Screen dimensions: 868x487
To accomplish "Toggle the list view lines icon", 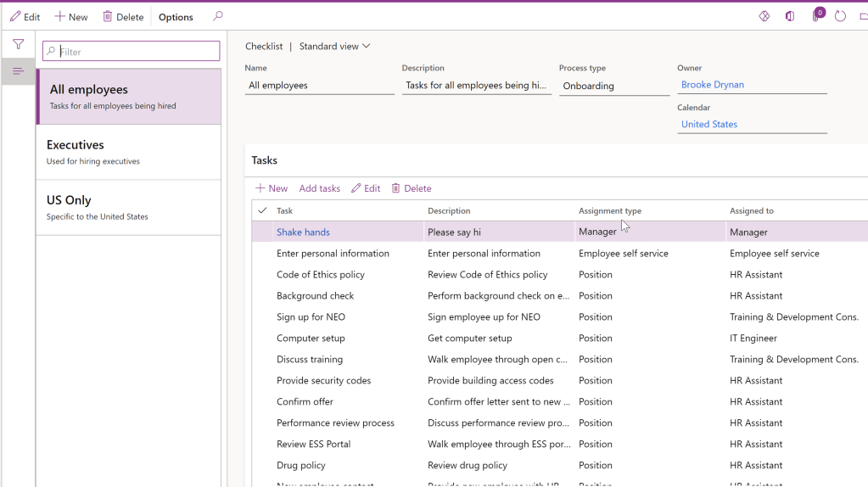I will 18,71.
